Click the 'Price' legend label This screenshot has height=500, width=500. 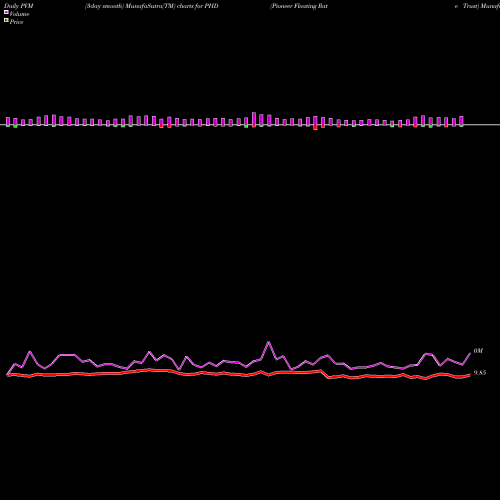tap(16, 22)
